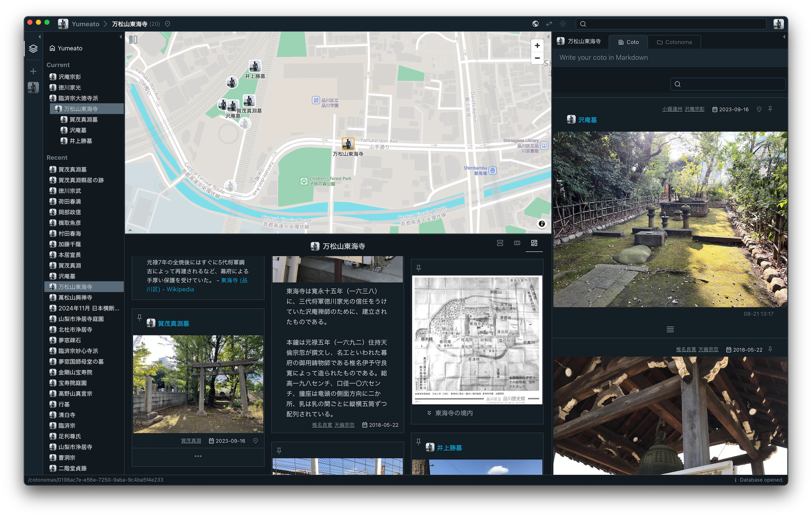
Task: Toggle pin on 賀茂真淵墓 card
Action: coord(139,318)
